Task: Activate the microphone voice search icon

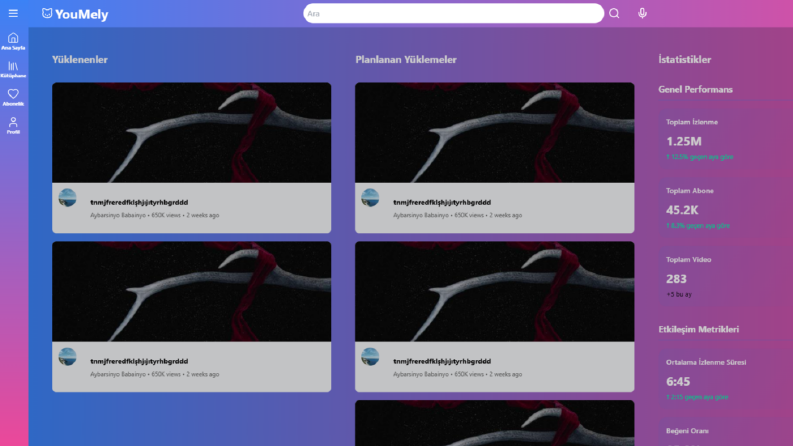Action: [642, 14]
